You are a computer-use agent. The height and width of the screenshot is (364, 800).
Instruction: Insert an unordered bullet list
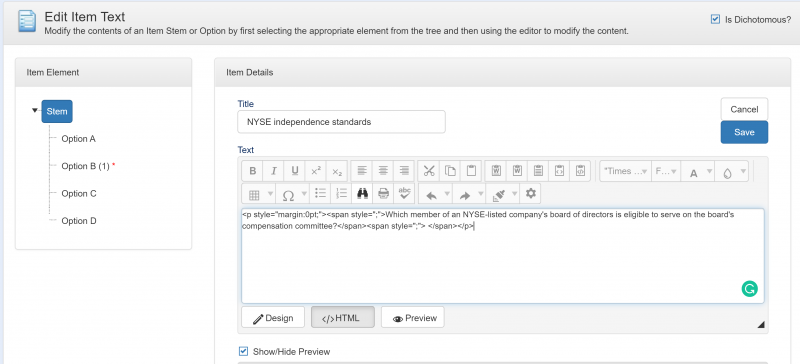pyautogui.click(x=320, y=194)
